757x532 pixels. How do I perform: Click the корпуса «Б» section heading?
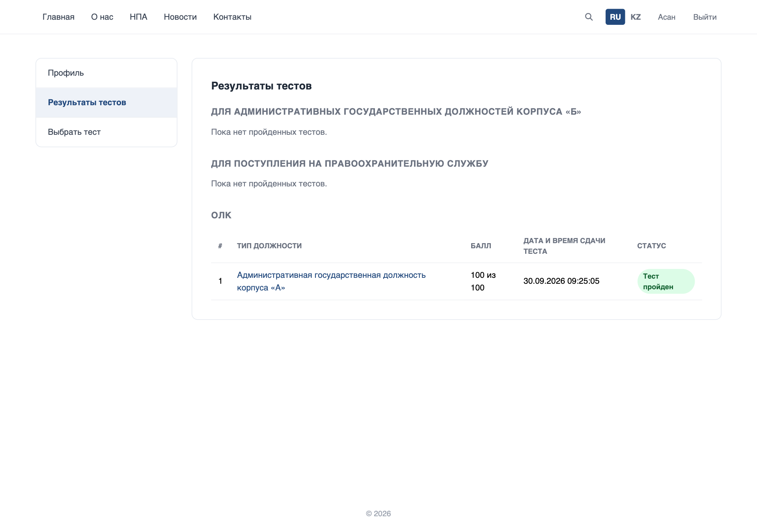pyautogui.click(x=396, y=112)
